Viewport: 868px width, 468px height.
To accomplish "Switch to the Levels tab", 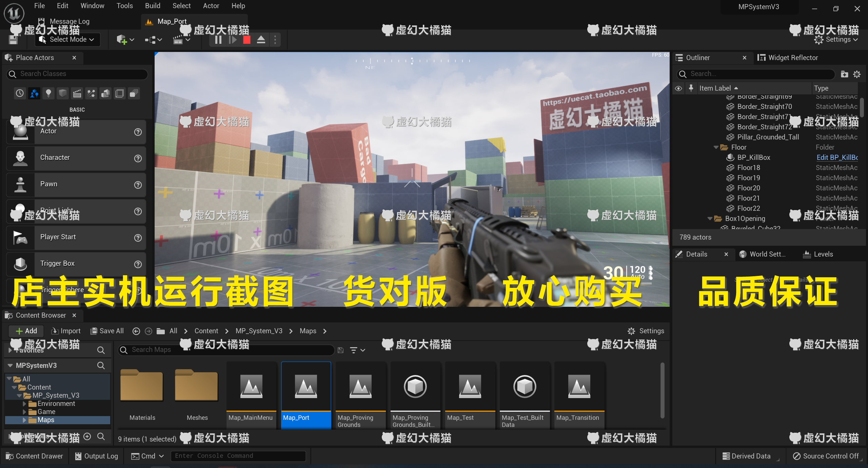I will coord(817,254).
